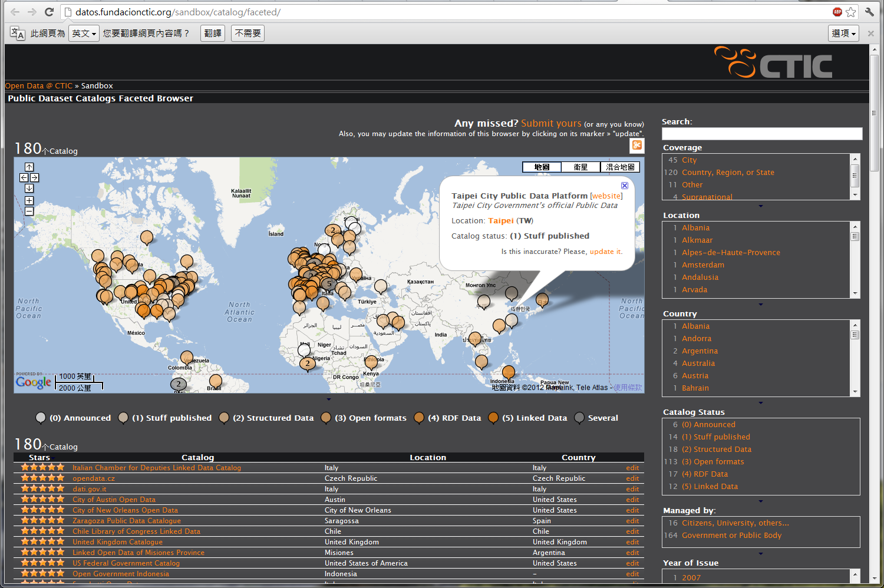Edit the Zaragoza Public Data Catalogue row
The image size is (884, 588).
click(632, 521)
